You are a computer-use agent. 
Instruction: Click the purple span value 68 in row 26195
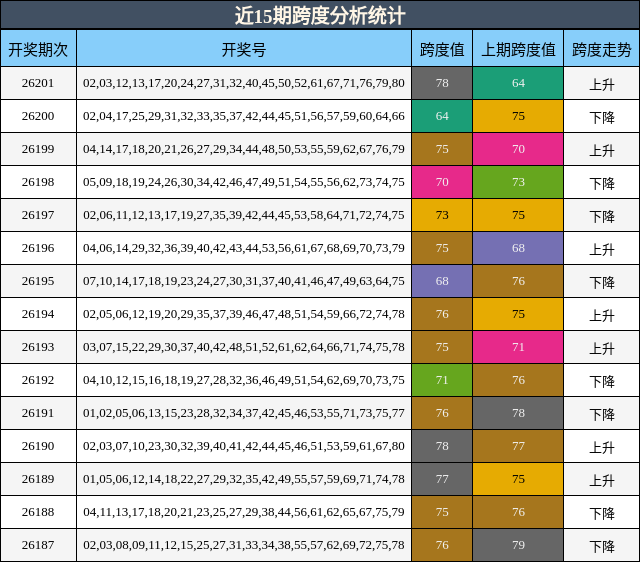[x=442, y=281]
